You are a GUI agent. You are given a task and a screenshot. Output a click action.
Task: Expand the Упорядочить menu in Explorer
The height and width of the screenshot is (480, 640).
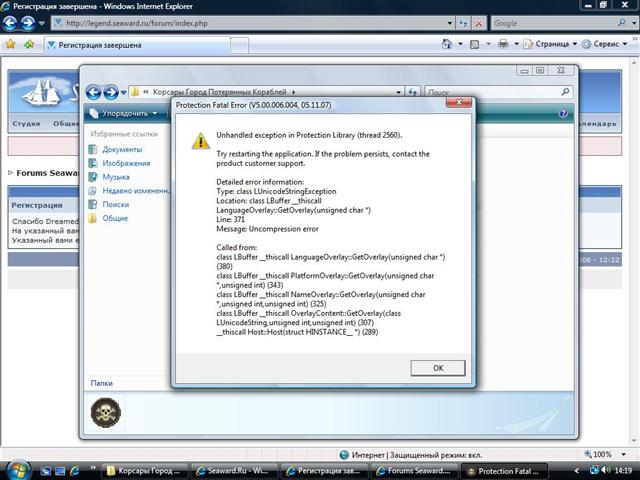pos(125,113)
